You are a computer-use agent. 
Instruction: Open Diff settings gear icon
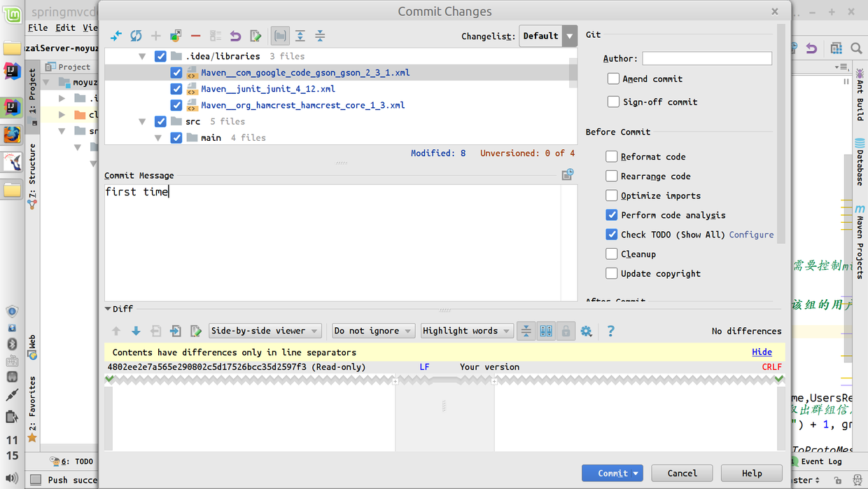click(x=586, y=331)
